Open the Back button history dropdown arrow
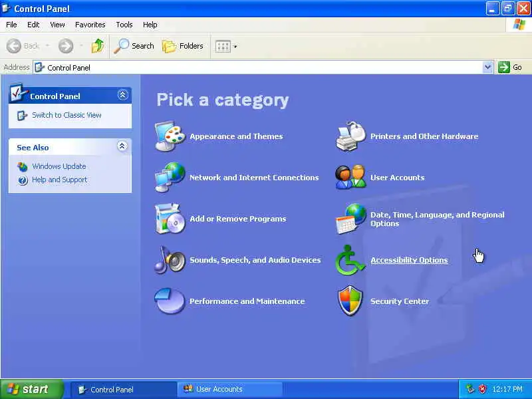532x399 pixels. pyautogui.click(x=47, y=46)
